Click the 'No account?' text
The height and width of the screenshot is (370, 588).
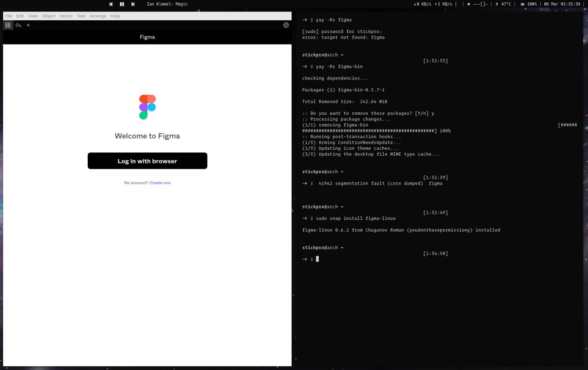tap(136, 183)
